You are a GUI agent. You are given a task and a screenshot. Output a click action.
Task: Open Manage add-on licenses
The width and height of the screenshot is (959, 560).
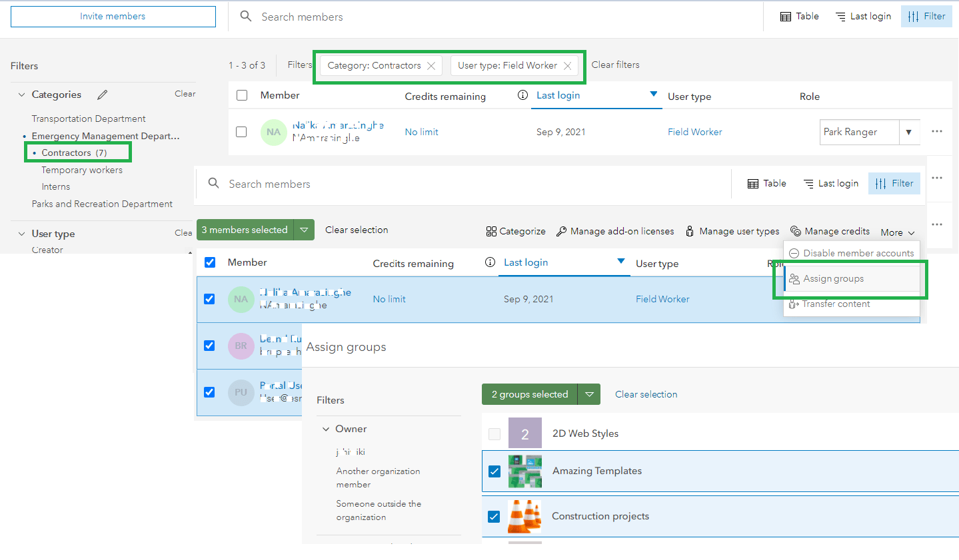[614, 231]
